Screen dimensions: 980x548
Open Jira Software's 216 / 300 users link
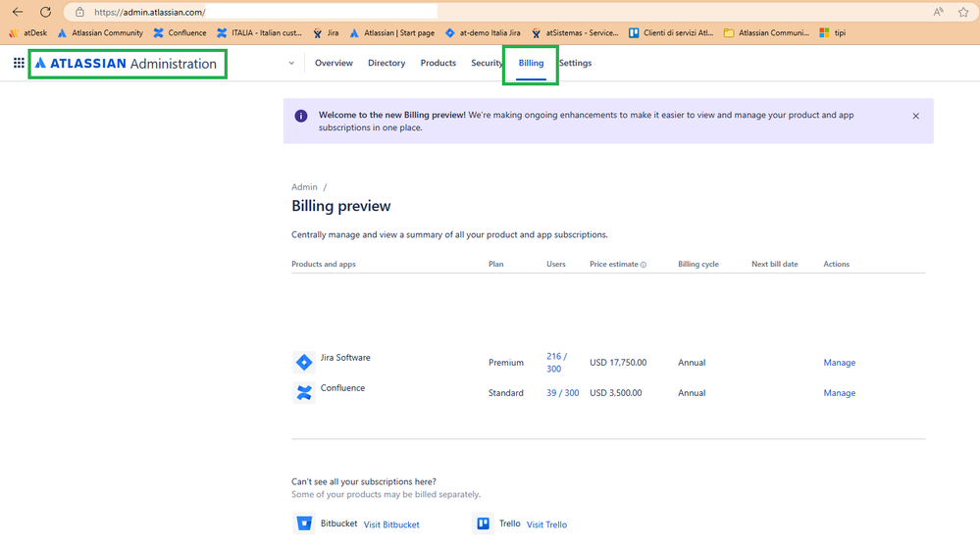point(556,363)
